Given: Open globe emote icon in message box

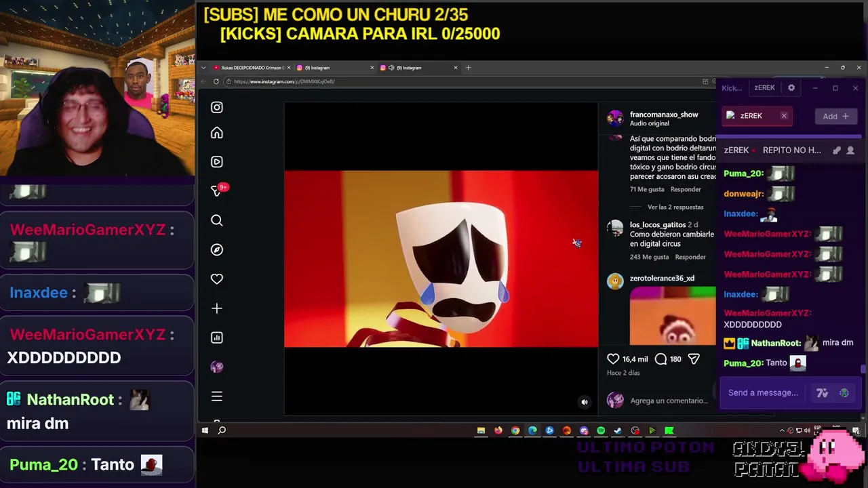Looking at the screenshot, I should click(844, 392).
